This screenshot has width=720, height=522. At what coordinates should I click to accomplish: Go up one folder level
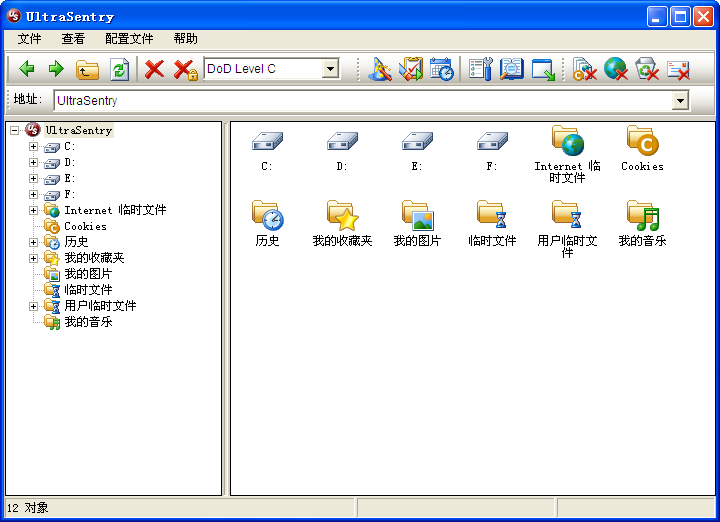[88, 69]
